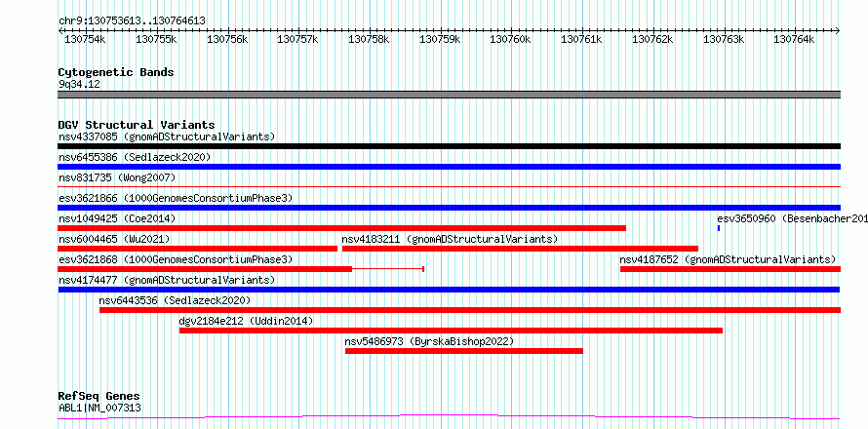Select the nsv4187652 (gnomADStructuralVariants) label

point(728,259)
